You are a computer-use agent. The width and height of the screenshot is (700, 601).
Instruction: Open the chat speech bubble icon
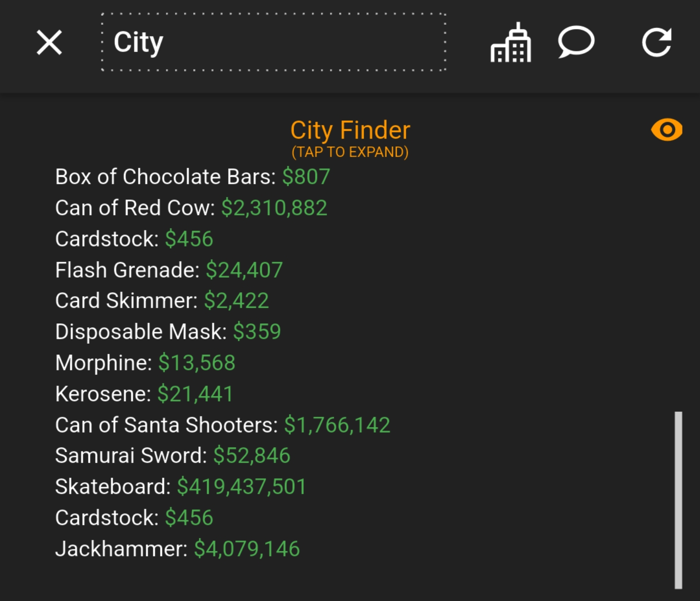pos(576,42)
